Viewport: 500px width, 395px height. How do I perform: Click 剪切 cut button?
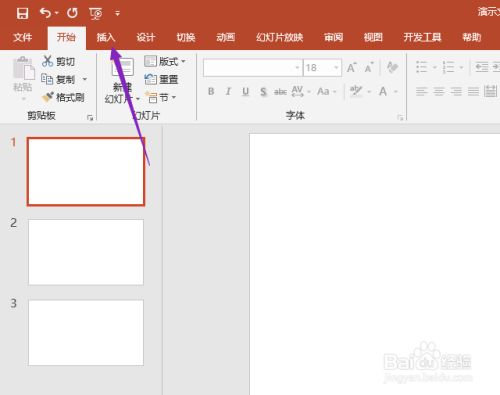coord(58,61)
